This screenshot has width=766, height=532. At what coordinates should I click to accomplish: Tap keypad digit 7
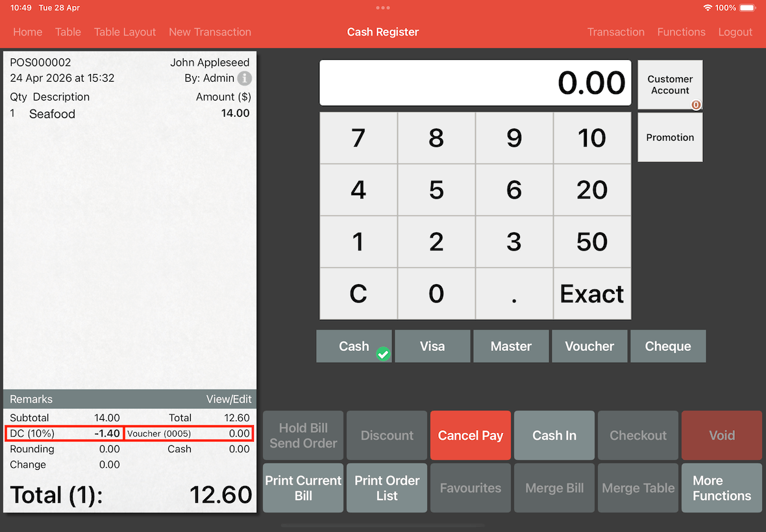(x=358, y=138)
